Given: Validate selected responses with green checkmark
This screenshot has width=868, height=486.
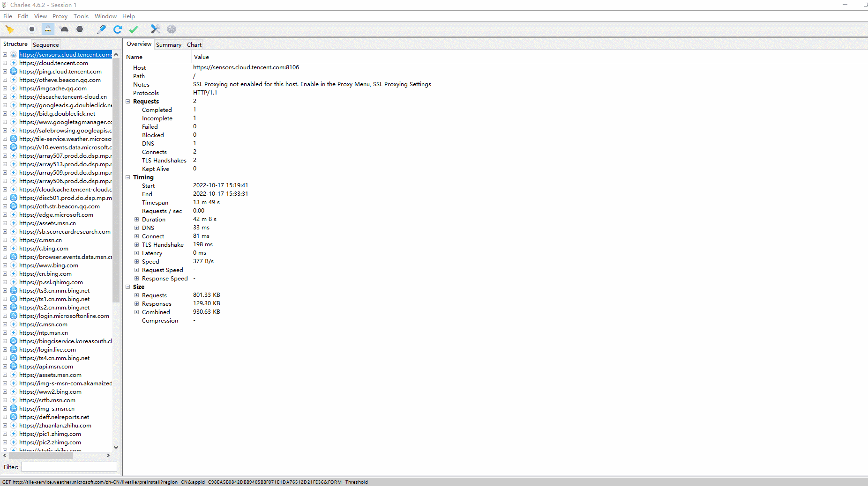Looking at the screenshot, I should [x=134, y=29].
